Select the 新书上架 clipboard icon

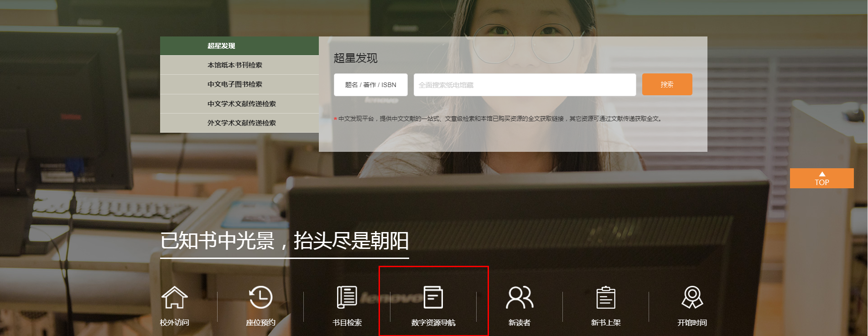tap(606, 297)
